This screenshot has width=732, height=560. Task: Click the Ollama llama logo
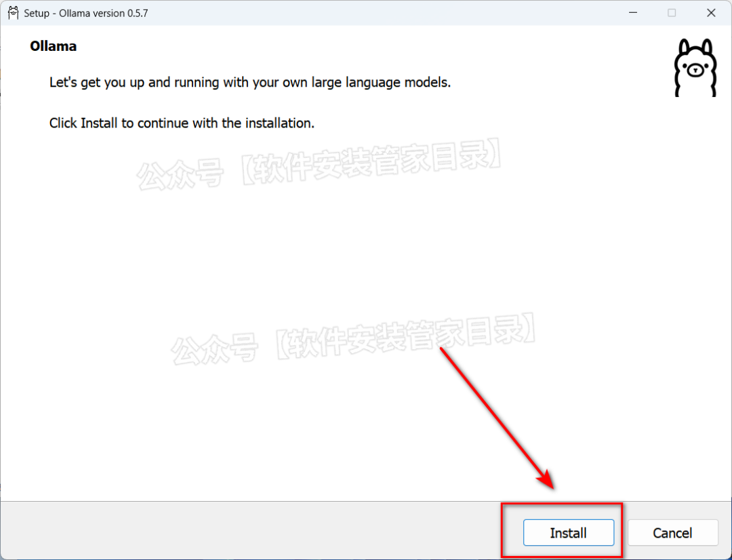pos(695,68)
